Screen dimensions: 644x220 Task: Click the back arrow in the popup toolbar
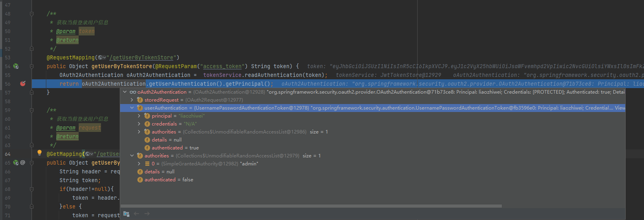click(137, 214)
